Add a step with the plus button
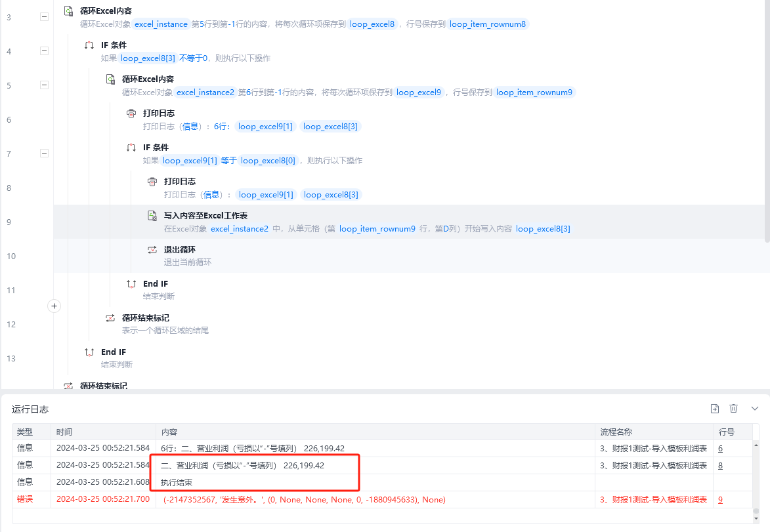This screenshot has width=770, height=532. click(54, 306)
